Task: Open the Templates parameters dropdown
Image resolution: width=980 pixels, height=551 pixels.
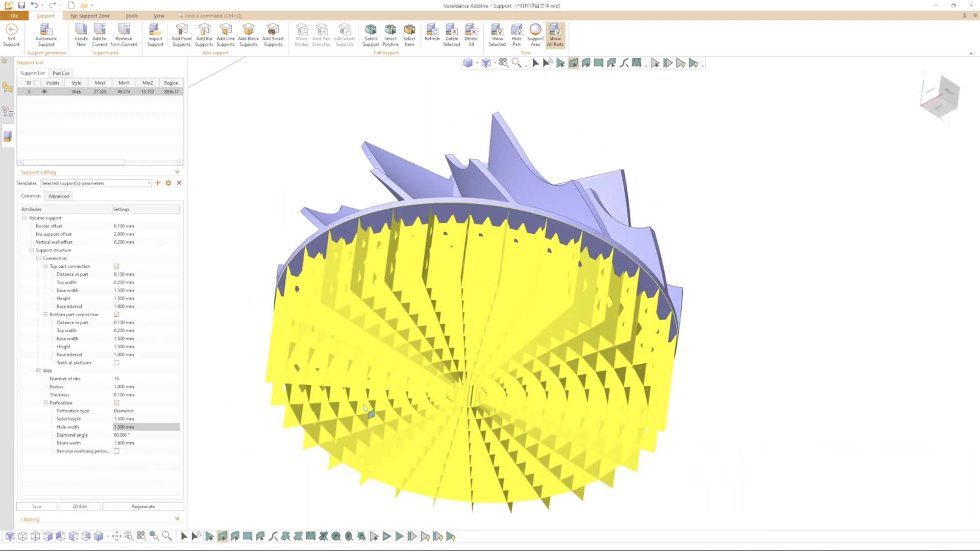Action: pos(148,183)
